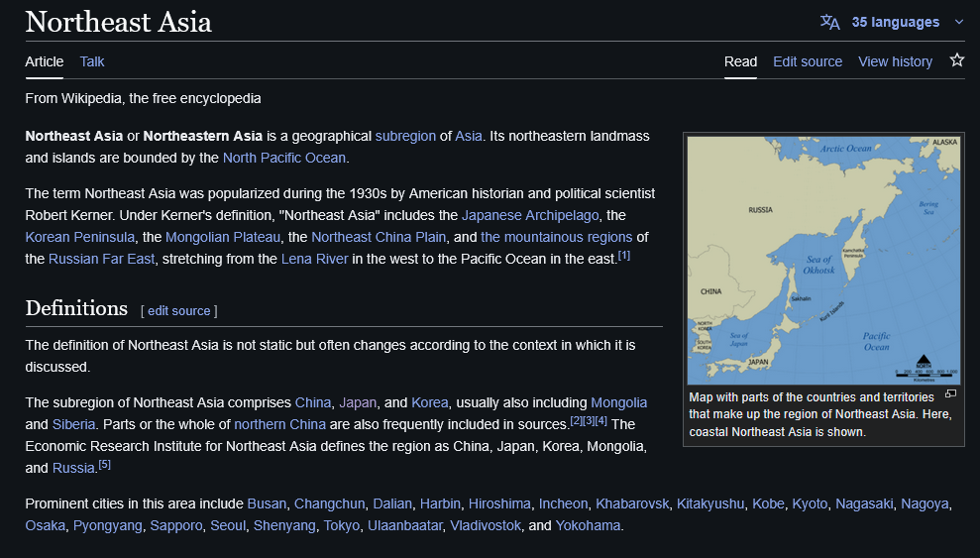Go to the Vladivostok article
Image resolution: width=980 pixels, height=558 pixels.
click(x=486, y=525)
